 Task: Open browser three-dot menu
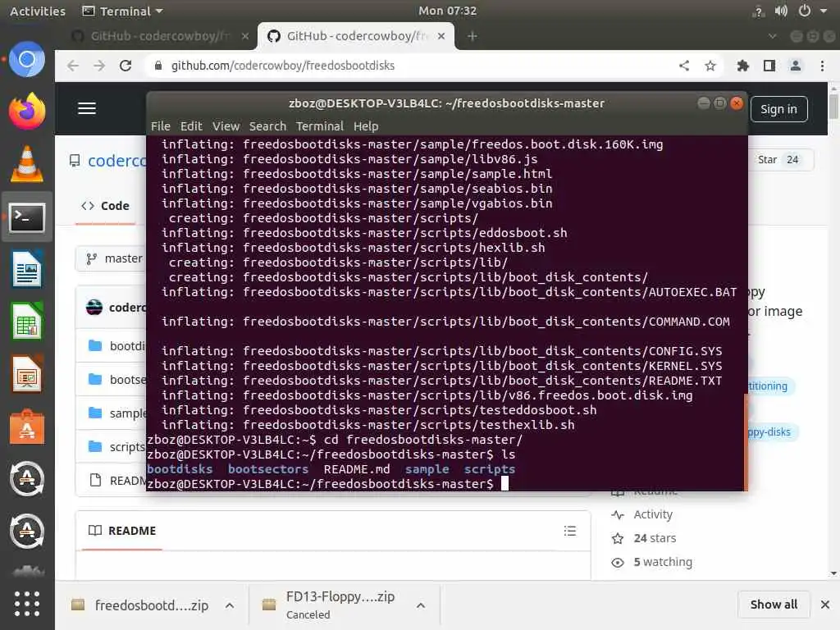tap(822, 66)
